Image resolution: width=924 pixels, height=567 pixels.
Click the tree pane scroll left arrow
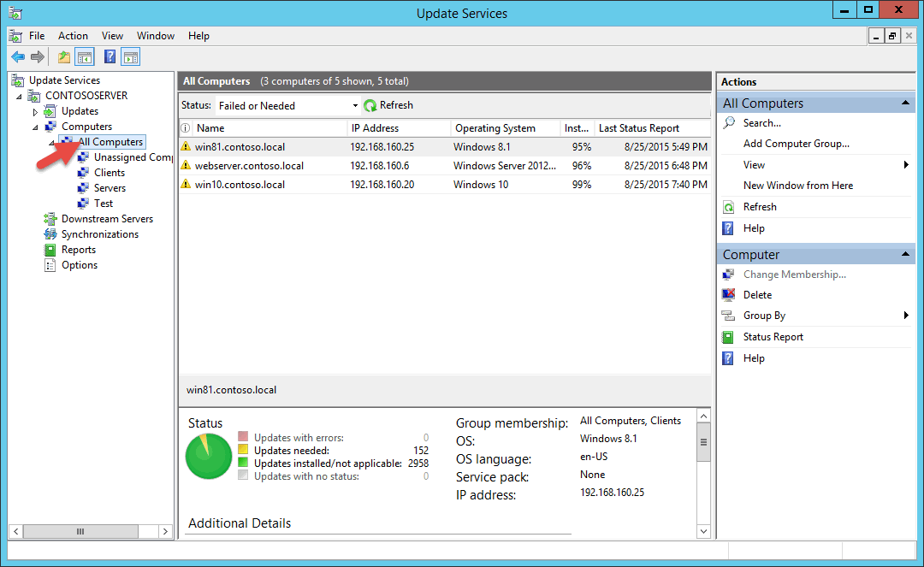tap(16, 532)
